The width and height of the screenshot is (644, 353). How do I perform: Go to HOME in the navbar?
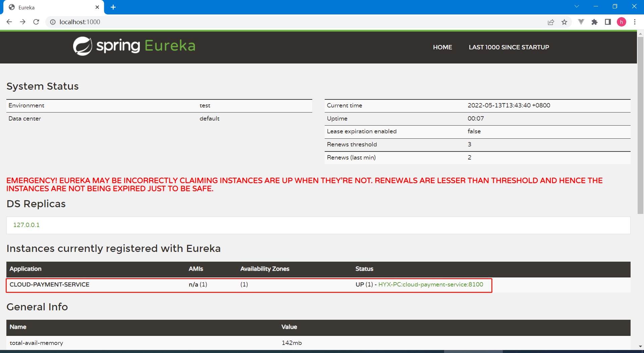click(442, 47)
